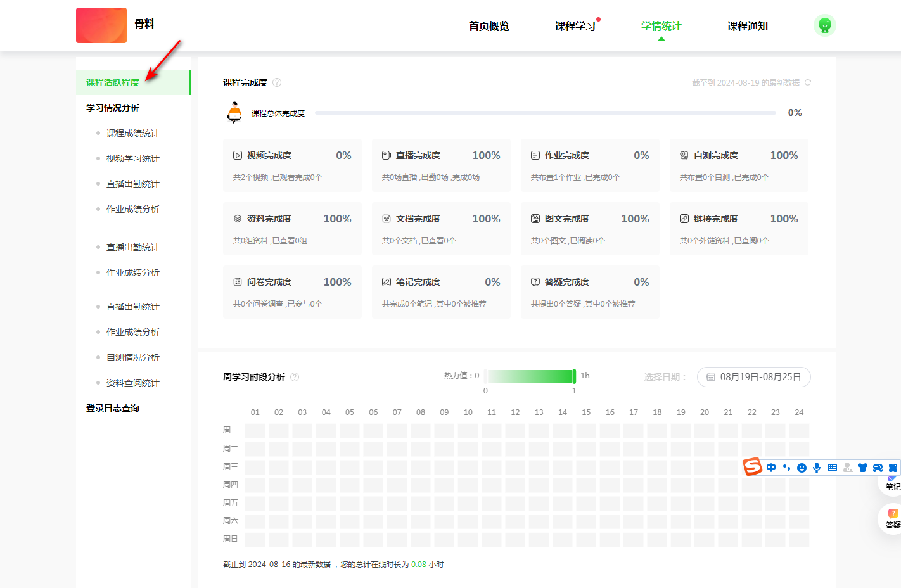Click the refresh icon beside latest data date
This screenshot has width=901, height=588.
click(807, 82)
